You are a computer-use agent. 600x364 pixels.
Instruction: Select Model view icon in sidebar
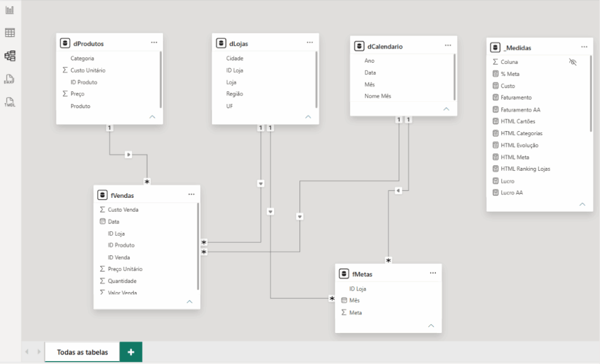click(9, 56)
